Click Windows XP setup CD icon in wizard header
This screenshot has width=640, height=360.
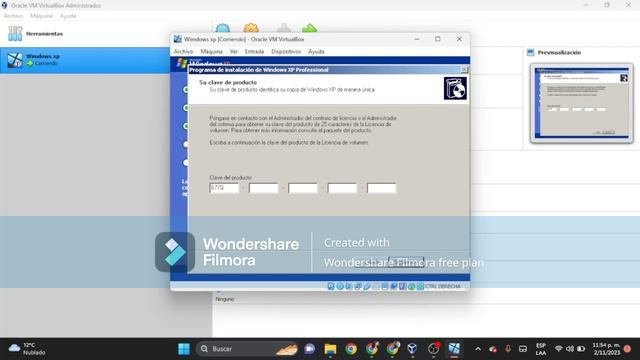point(455,88)
